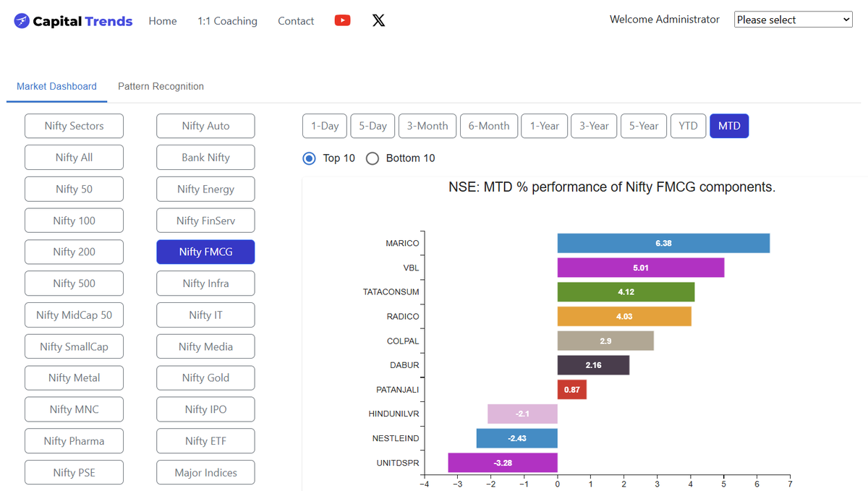Select the Top 10 radio button

[309, 158]
